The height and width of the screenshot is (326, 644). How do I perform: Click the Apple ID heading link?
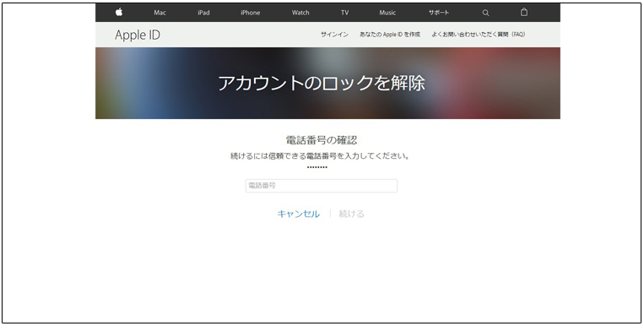click(x=138, y=35)
